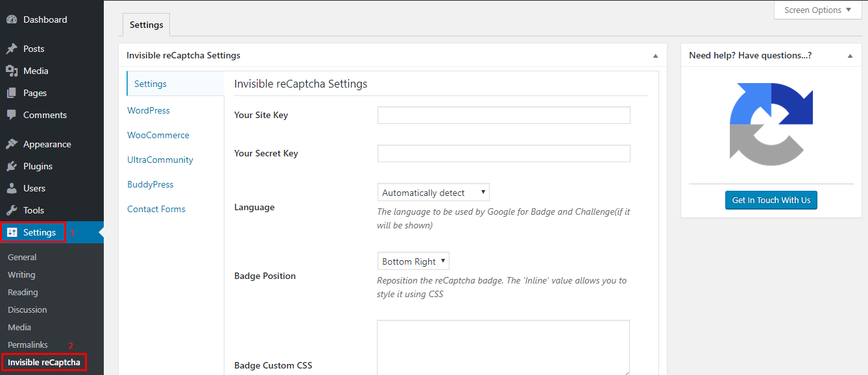Viewport: 868px width, 375px height.
Task: Collapse the Invisible reCaptcha Settings panel
Action: point(655,55)
